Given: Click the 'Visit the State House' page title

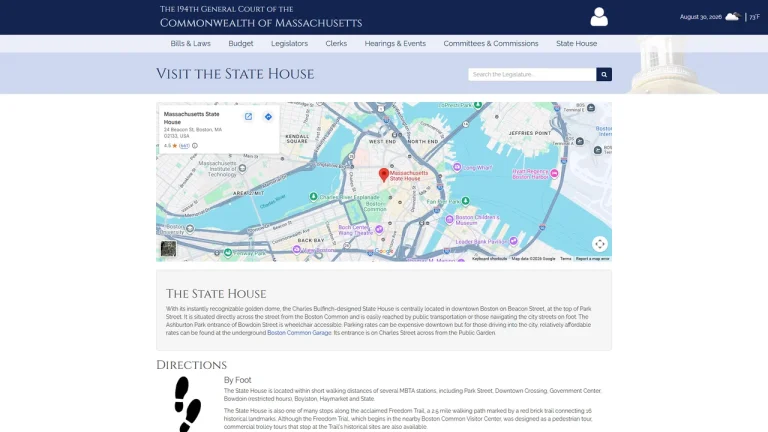Looking at the screenshot, I should point(235,74).
